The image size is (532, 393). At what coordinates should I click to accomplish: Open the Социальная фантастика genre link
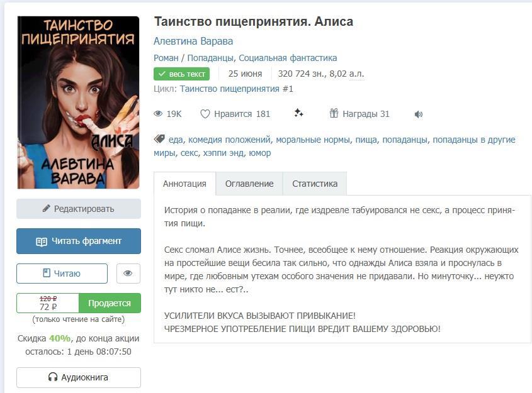click(x=288, y=58)
